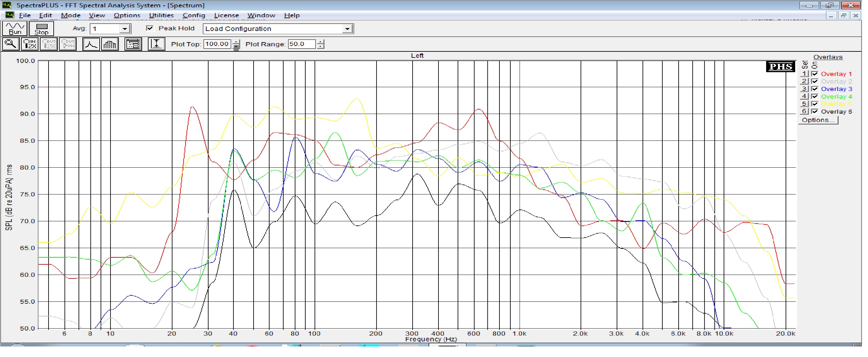
Task: Click the PHS phase badge
Action: point(780,67)
